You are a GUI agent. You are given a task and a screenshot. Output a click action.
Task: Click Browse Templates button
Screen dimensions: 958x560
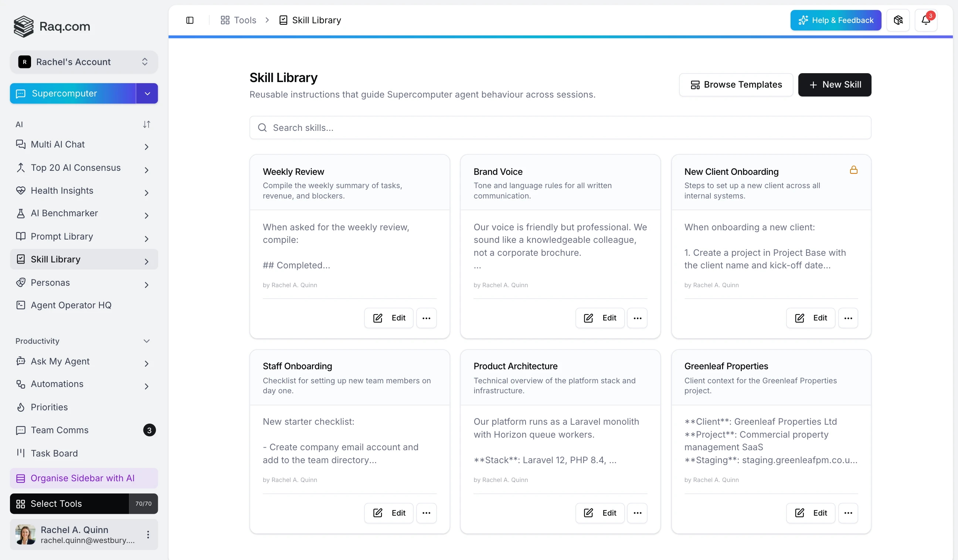point(736,85)
